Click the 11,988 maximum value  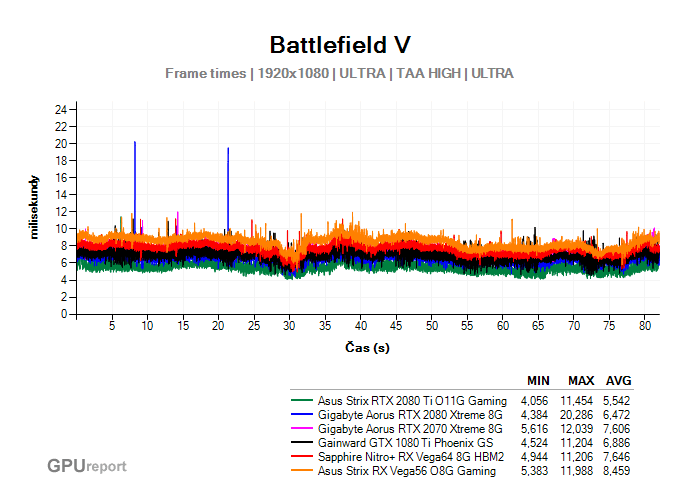(576, 471)
